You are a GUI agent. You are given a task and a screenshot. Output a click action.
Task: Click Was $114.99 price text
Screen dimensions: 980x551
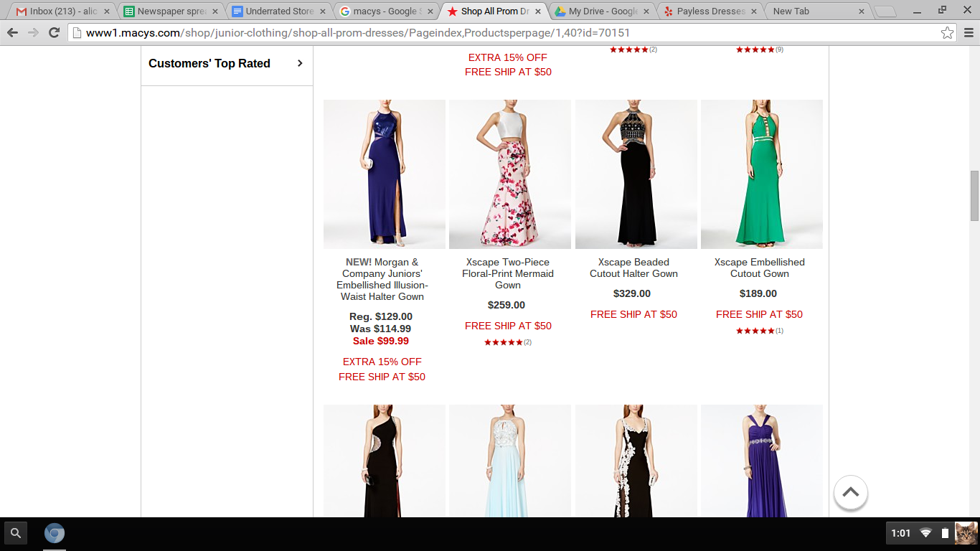click(x=381, y=329)
